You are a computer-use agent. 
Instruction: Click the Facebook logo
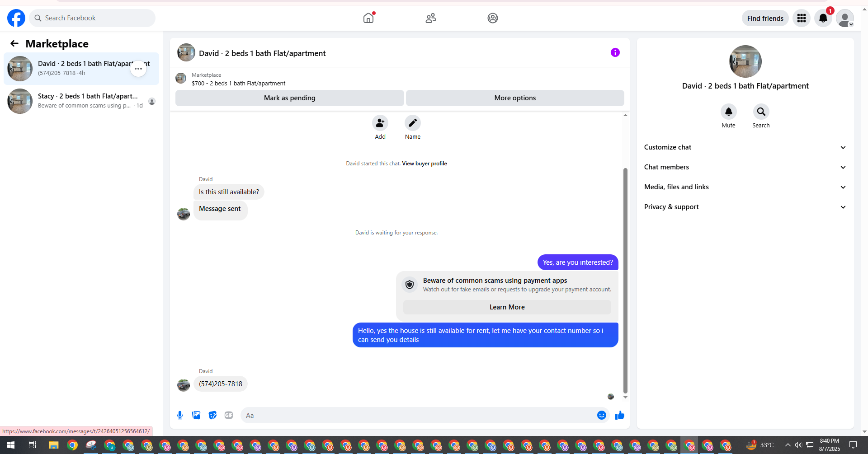pyautogui.click(x=16, y=18)
